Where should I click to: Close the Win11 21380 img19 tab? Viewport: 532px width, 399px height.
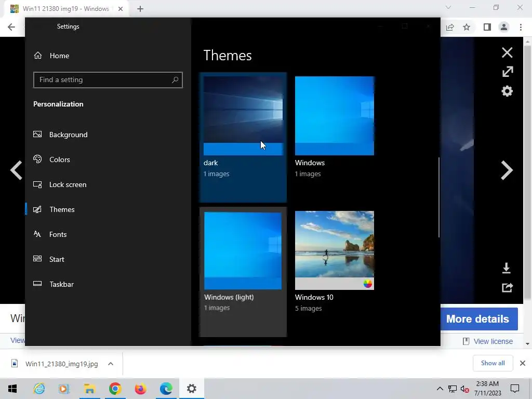click(121, 9)
